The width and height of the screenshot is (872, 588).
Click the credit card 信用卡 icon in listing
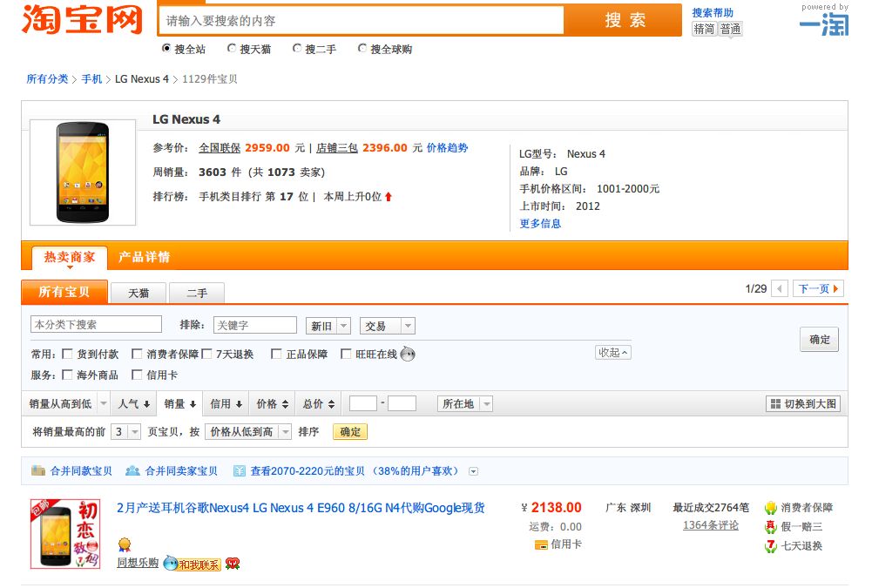click(541, 544)
